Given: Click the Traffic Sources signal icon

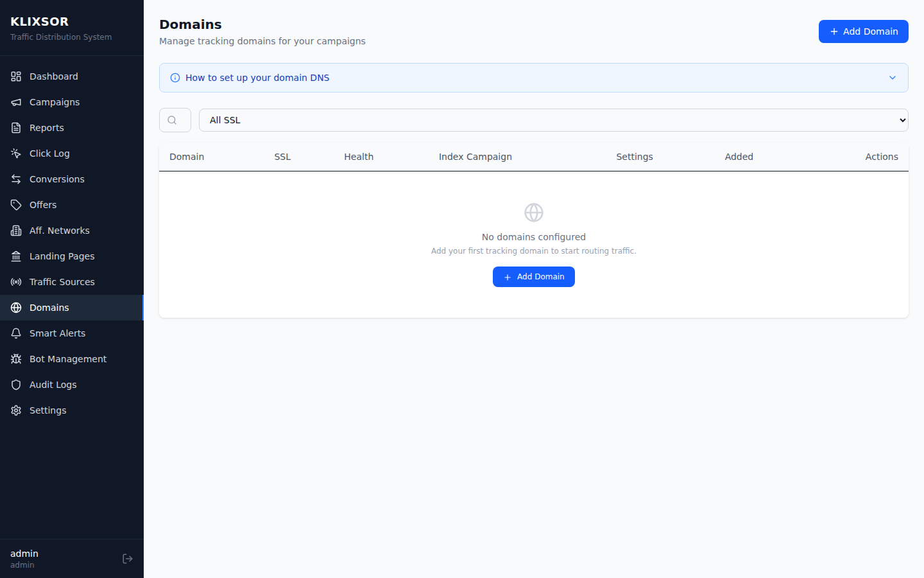Looking at the screenshot, I should pos(15,281).
